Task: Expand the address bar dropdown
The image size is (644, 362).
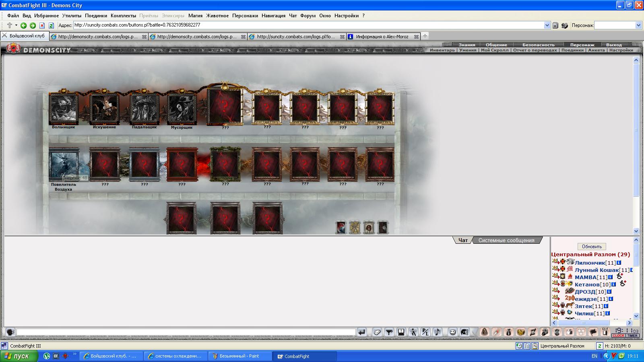Action: pyautogui.click(x=547, y=25)
